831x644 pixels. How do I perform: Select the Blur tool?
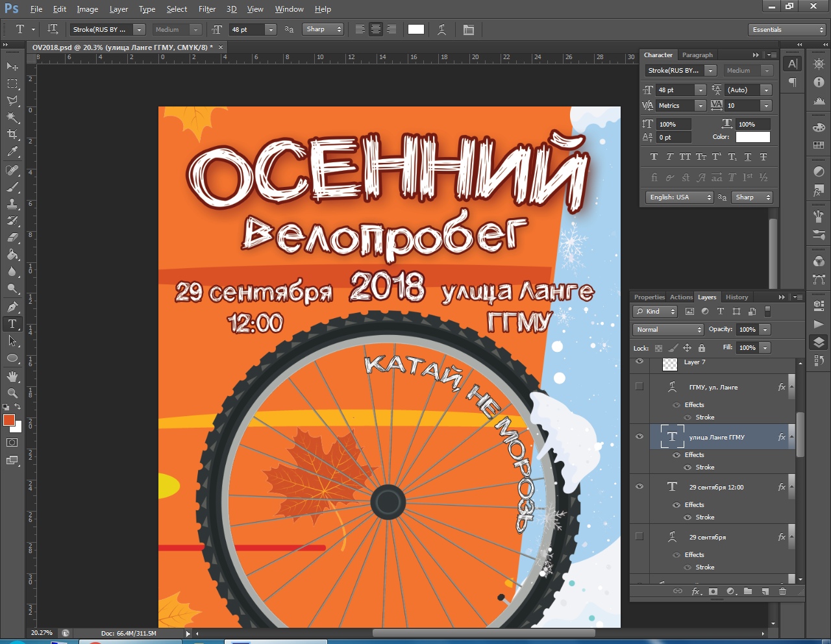tap(12, 271)
